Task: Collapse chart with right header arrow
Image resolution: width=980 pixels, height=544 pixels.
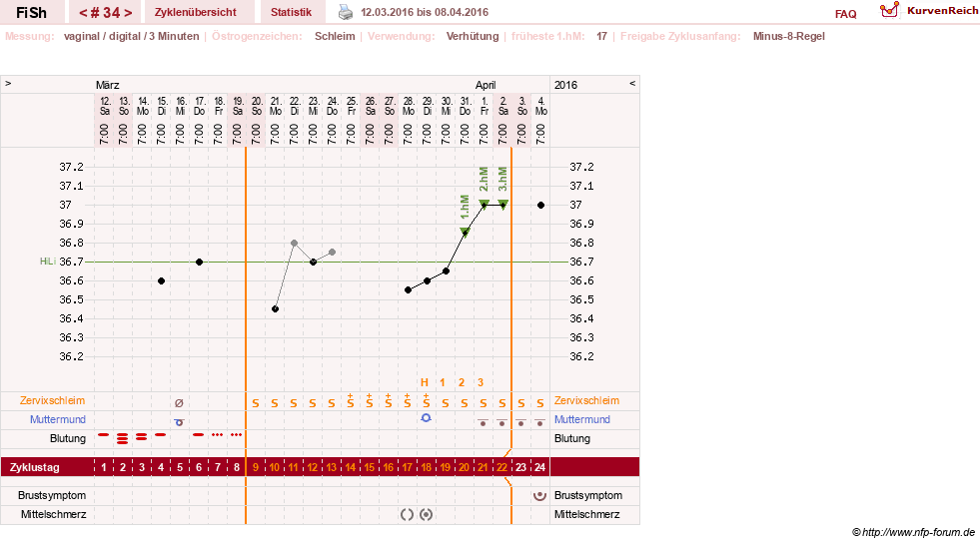Action: pos(632,83)
